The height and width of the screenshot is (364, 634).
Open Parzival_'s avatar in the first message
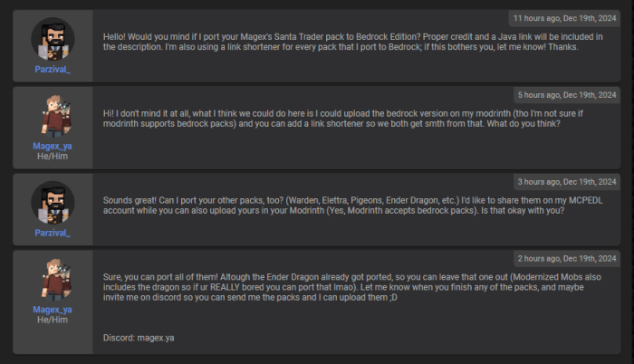pos(53,39)
